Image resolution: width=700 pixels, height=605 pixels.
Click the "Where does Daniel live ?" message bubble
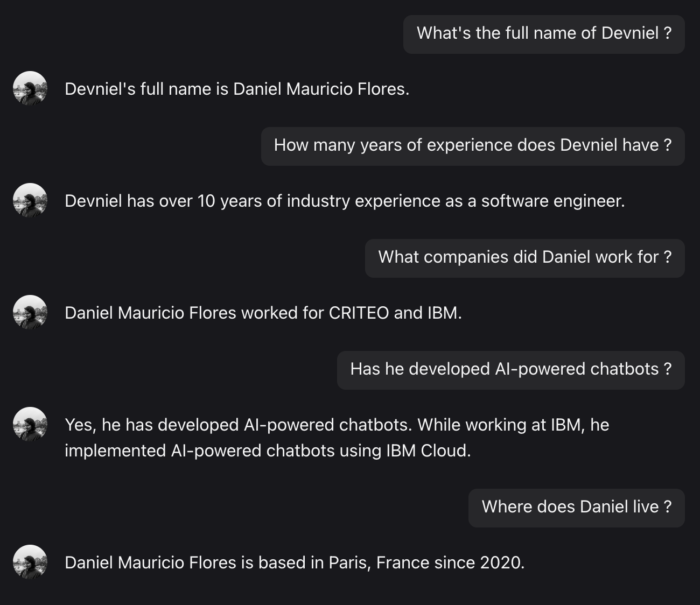click(576, 507)
